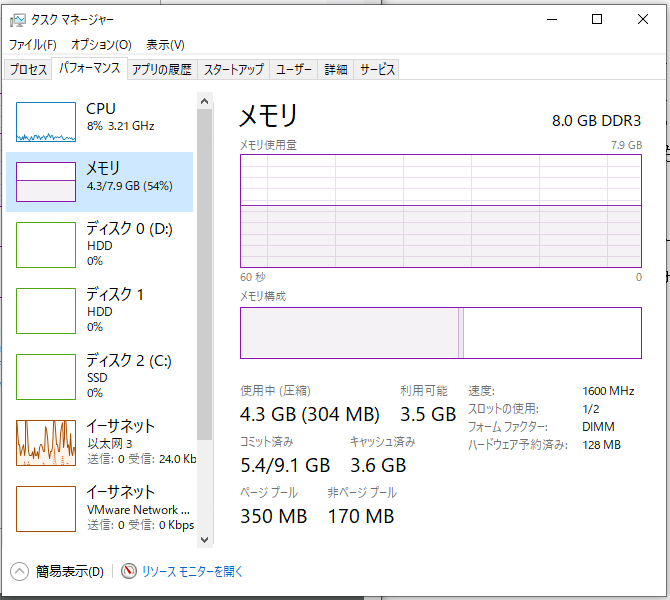Open リソース モニターを開く link
The image size is (670, 600).
192,571
